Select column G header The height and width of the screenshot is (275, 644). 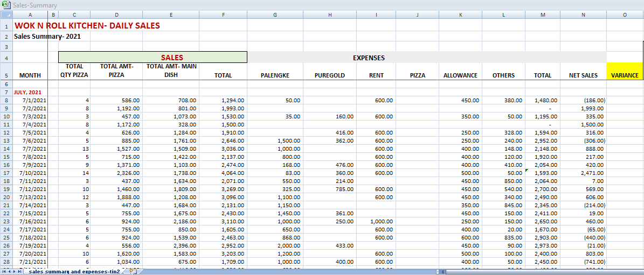(275, 15)
